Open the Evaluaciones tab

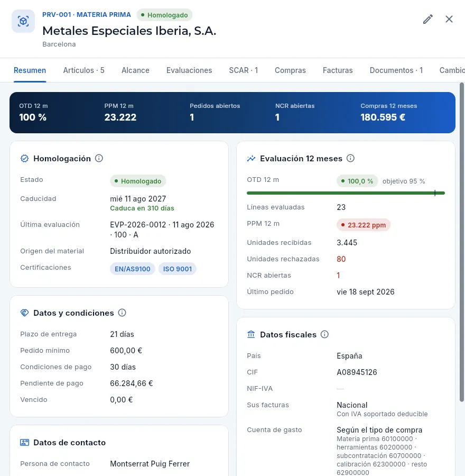[x=189, y=70]
